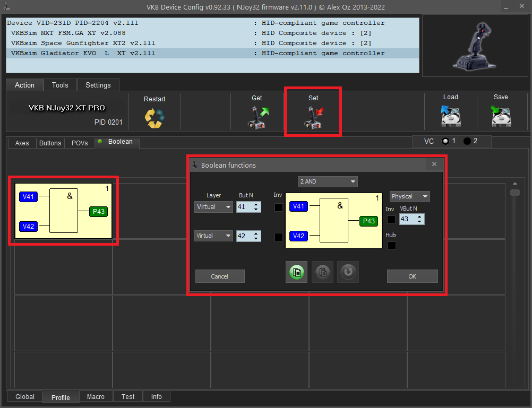
Task: Toggle the Hub checkbox
Action: (x=391, y=246)
